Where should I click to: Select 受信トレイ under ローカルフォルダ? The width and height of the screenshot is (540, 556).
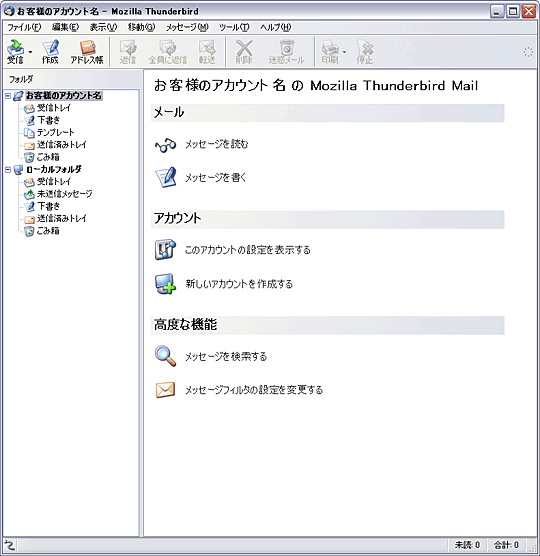54,182
